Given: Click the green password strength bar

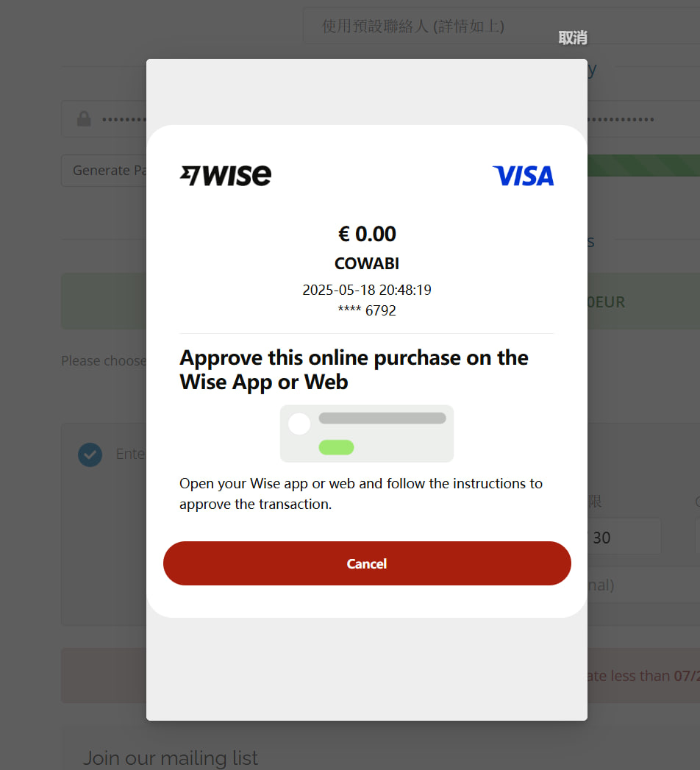Looking at the screenshot, I should tap(643, 165).
